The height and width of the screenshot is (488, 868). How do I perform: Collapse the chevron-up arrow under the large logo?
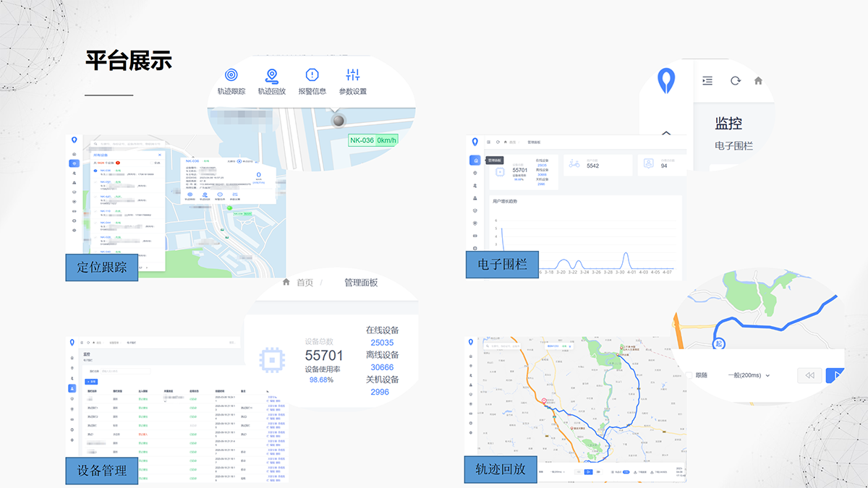coord(666,133)
